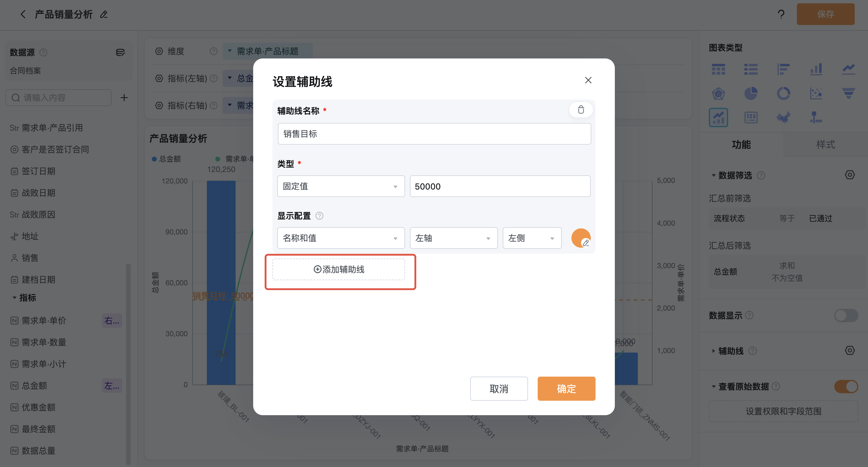868x467 pixels.
Task: Open the data source switch icon
Action: tap(120, 52)
